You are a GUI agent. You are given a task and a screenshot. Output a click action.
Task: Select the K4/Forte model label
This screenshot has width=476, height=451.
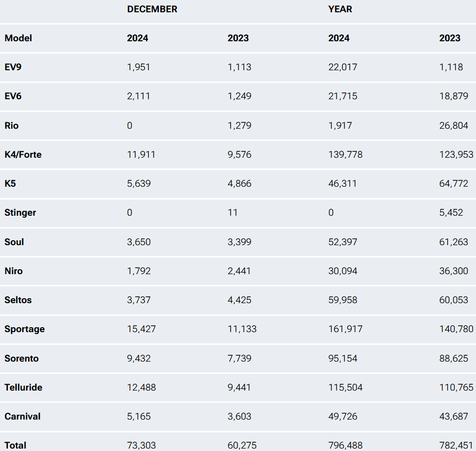coord(23,155)
